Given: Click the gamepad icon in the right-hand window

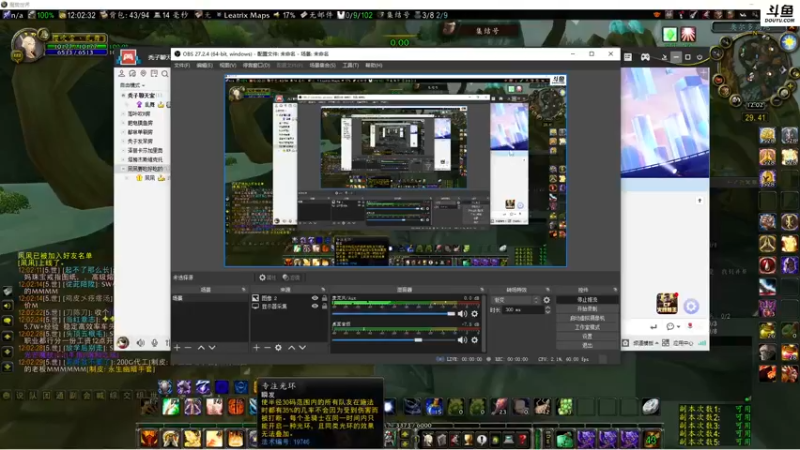Looking at the screenshot, I should pyautogui.click(x=645, y=57).
